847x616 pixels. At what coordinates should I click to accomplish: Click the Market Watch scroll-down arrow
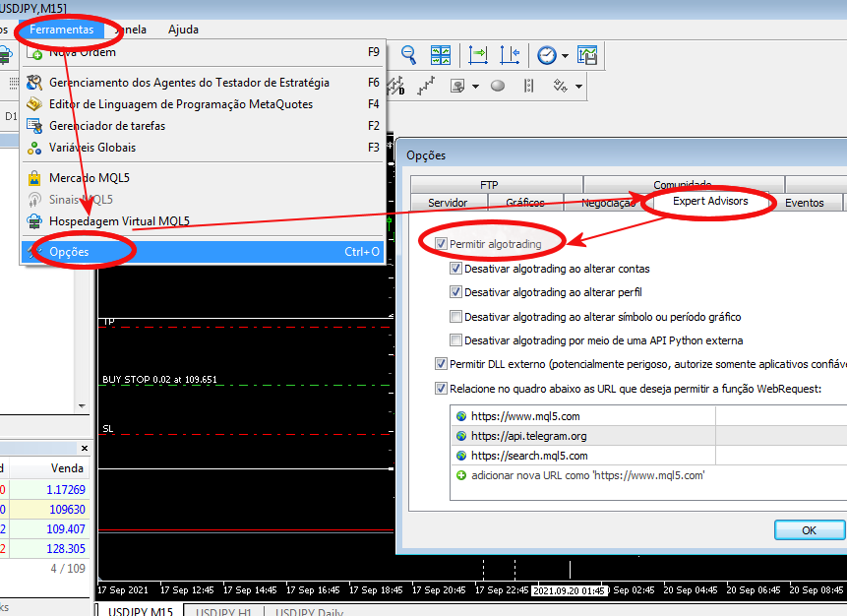coord(82,405)
